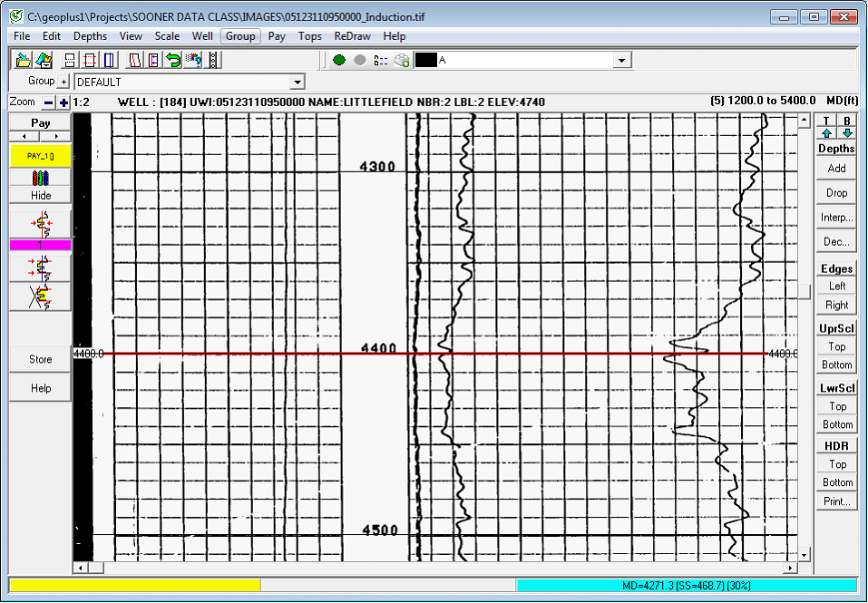Expand the color A dropdown list

click(x=621, y=60)
